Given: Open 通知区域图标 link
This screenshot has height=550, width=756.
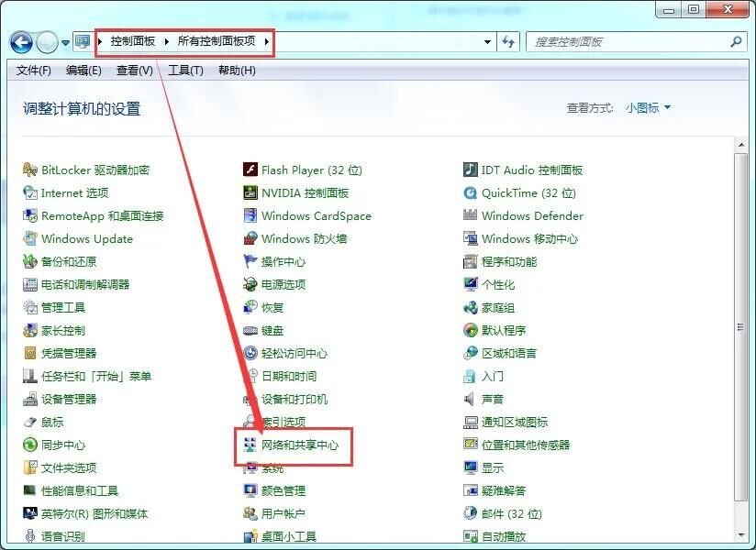Looking at the screenshot, I should point(515,422).
